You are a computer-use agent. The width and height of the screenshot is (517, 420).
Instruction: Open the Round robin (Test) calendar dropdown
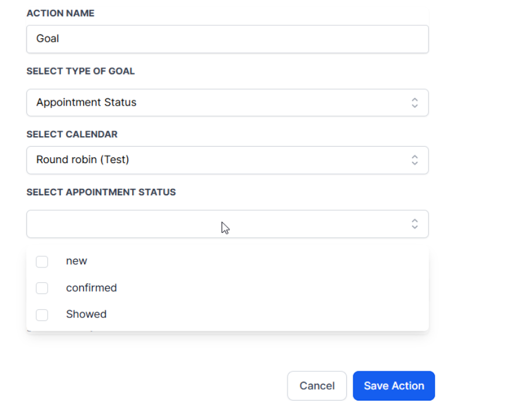point(217,160)
